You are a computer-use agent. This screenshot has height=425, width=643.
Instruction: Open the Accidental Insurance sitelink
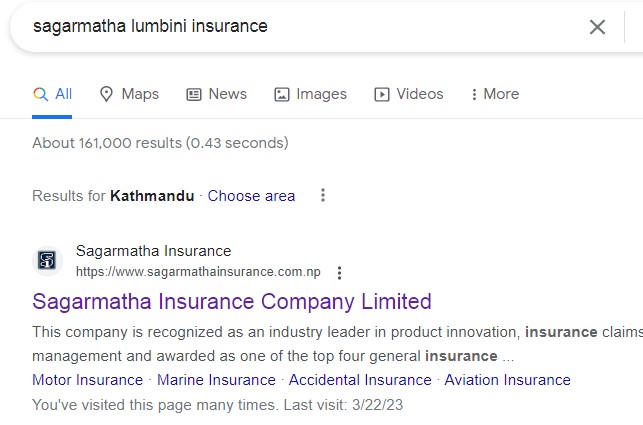(360, 380)
